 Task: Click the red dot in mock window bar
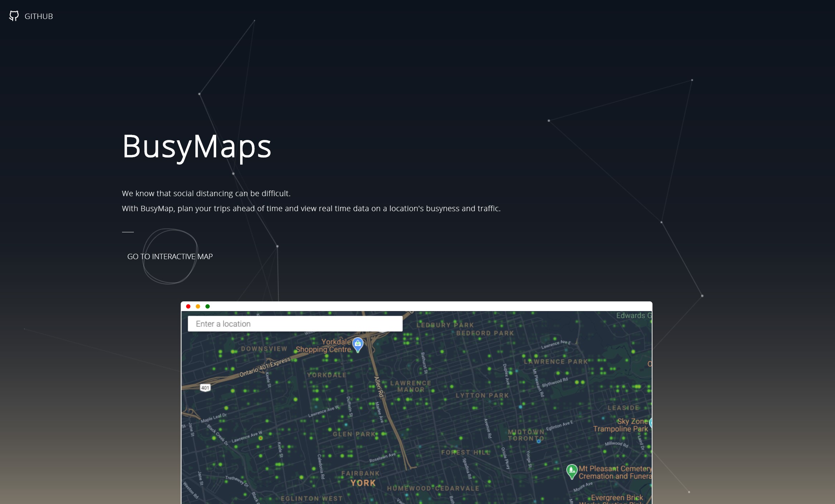click(188, 306)
